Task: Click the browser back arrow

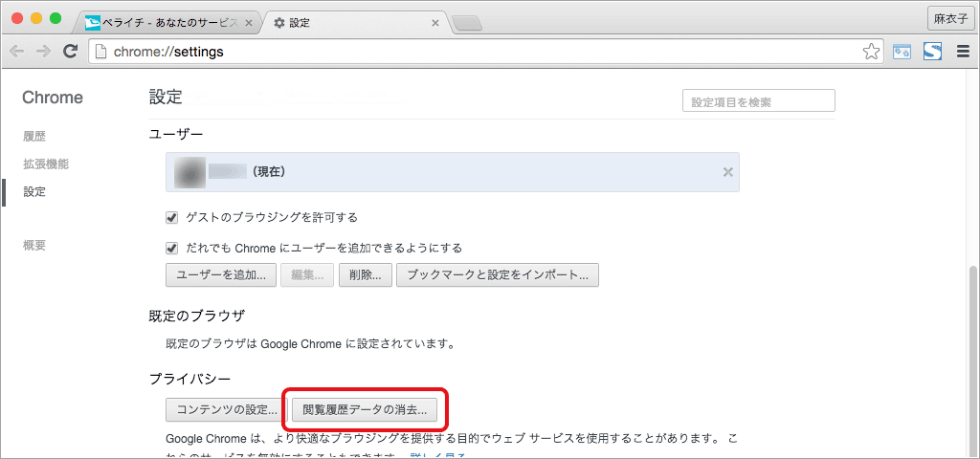Action: tap(17, 53)
